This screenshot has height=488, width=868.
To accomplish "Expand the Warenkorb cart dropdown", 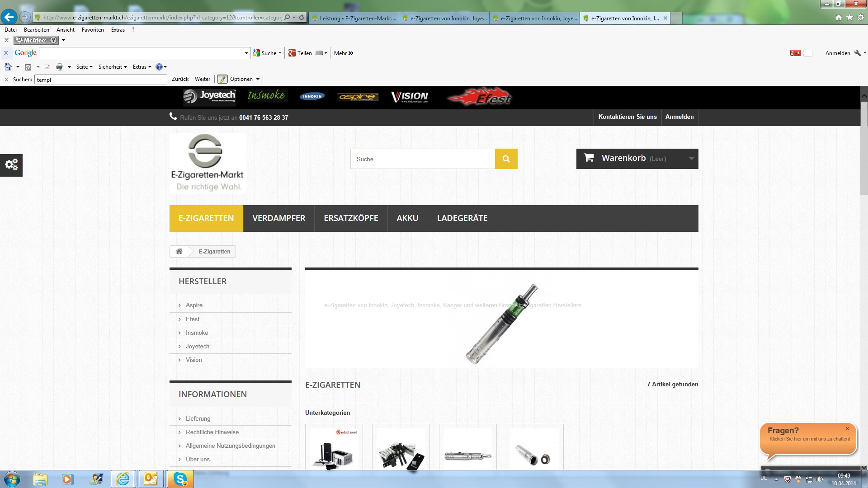I will click(x=691, y=159).
